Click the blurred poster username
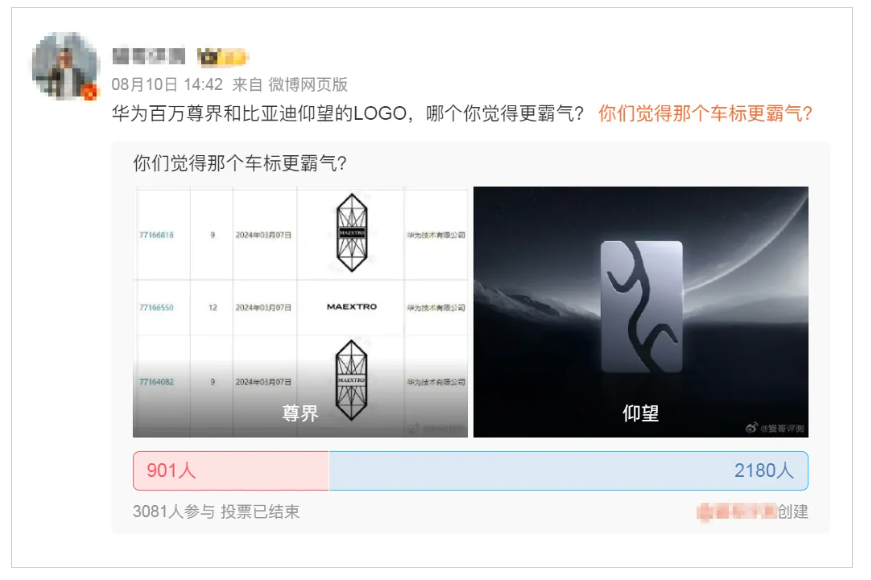This screenshot has height=580, width=871. coord(148,56)
